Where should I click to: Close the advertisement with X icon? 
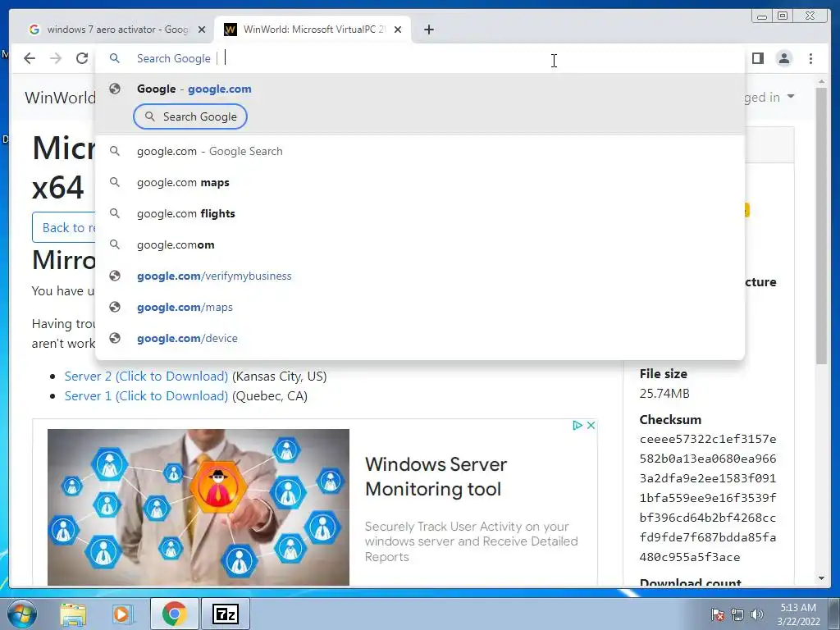click(x=591, y=425)
